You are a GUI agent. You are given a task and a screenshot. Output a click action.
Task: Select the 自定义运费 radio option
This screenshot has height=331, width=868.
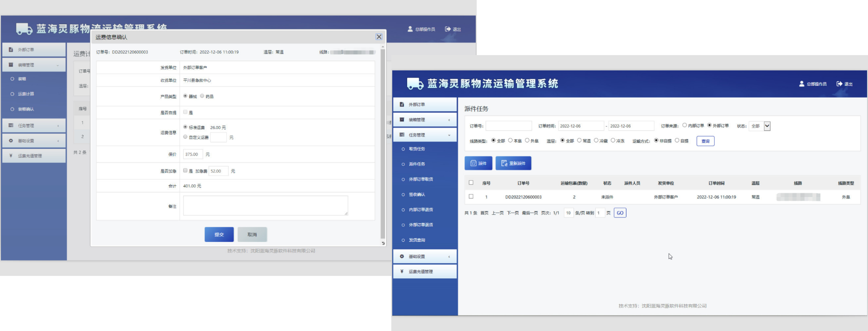[x=185, y=137]
